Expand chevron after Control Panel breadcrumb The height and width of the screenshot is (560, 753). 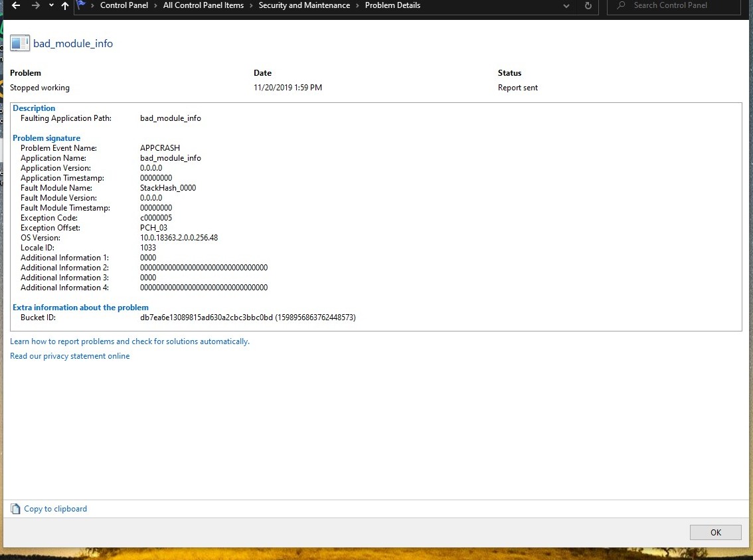click(155, 6)
